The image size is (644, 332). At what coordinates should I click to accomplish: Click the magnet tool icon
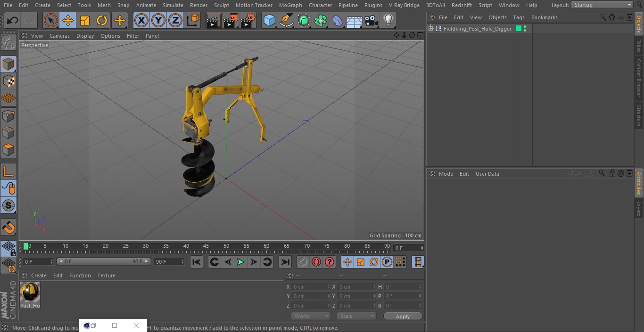(x=8, y=227)
